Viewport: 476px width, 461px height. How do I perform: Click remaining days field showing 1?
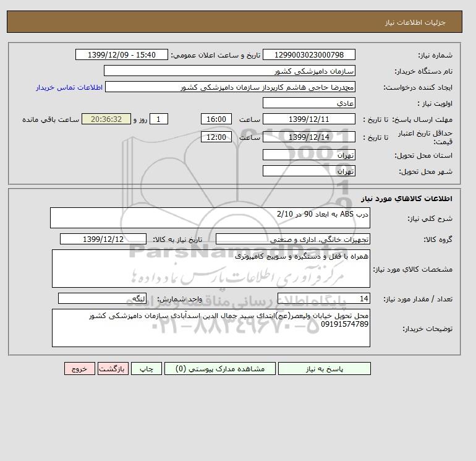(x=158, y=119)
